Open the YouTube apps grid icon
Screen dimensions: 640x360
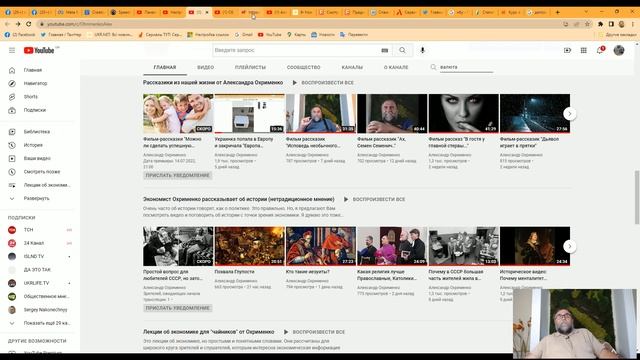[x=584, y=50]
